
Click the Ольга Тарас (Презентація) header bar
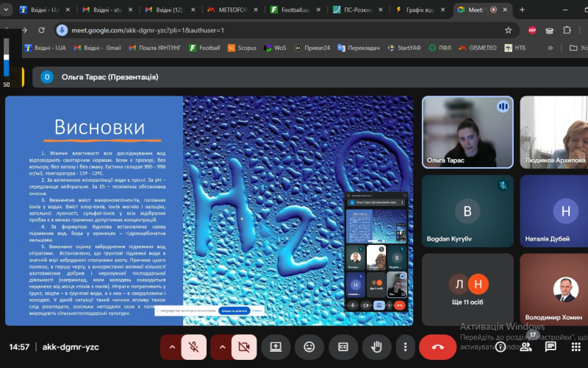[310, 77]
